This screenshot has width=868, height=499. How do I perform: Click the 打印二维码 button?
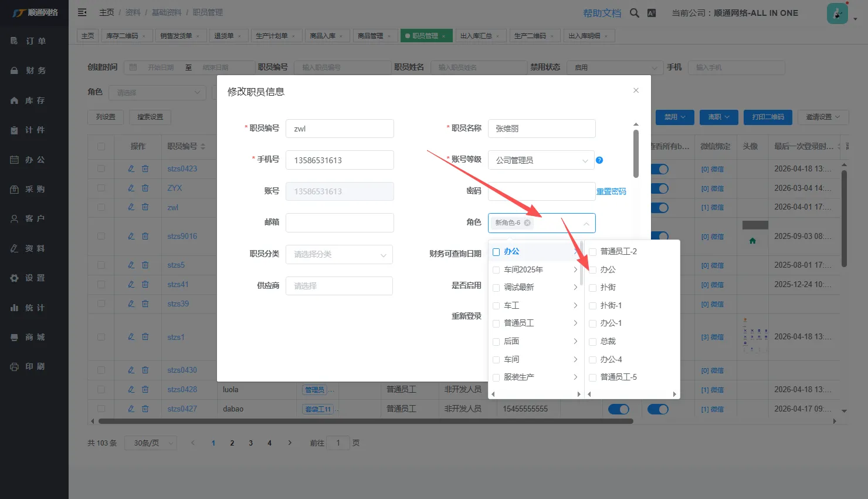[x=768, y=117]
